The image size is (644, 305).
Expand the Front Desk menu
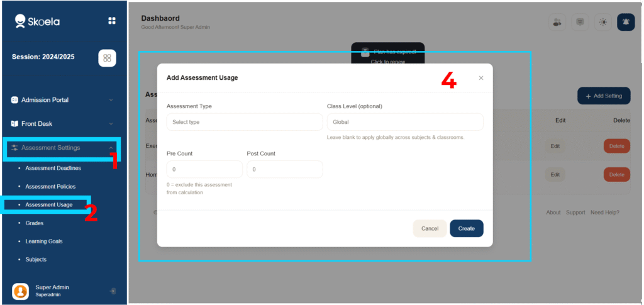tap(62, 124)
